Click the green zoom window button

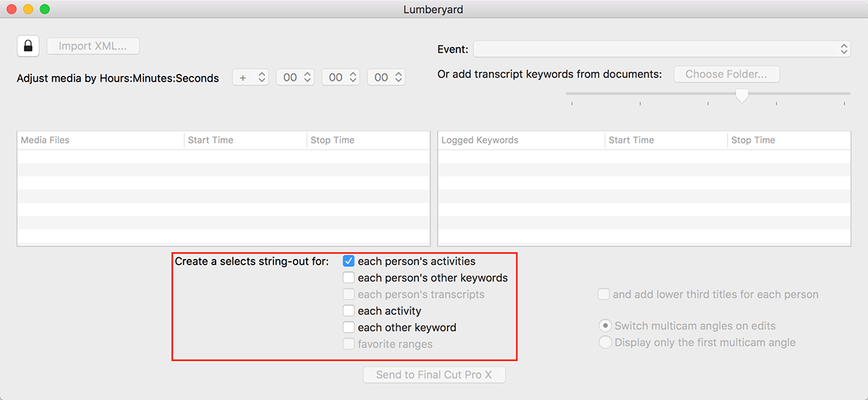pyautogui.click(x=44, y=9)
